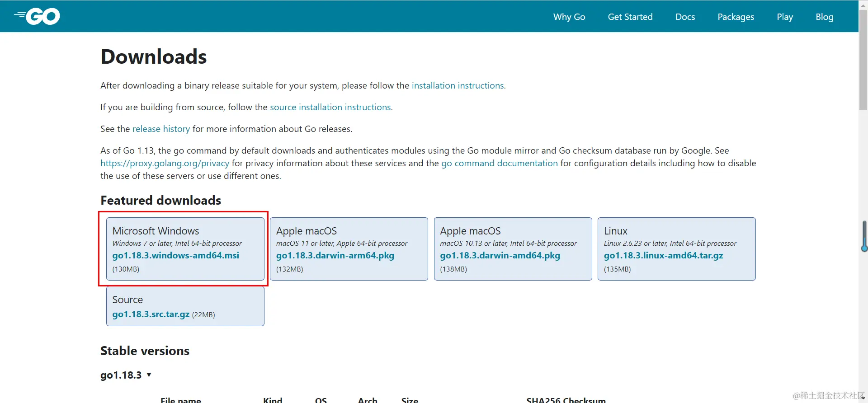Open the Play nav item

785,17
